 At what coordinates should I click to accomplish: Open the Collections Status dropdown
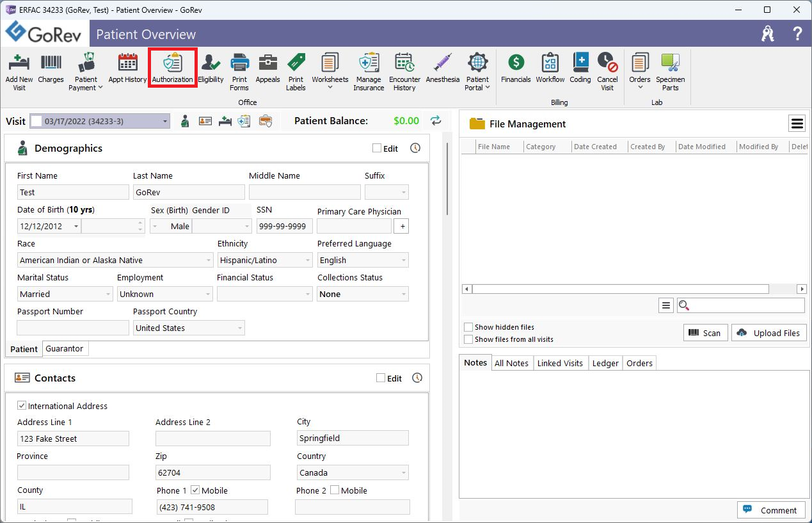pyautogui.click(x=404, y=294)
